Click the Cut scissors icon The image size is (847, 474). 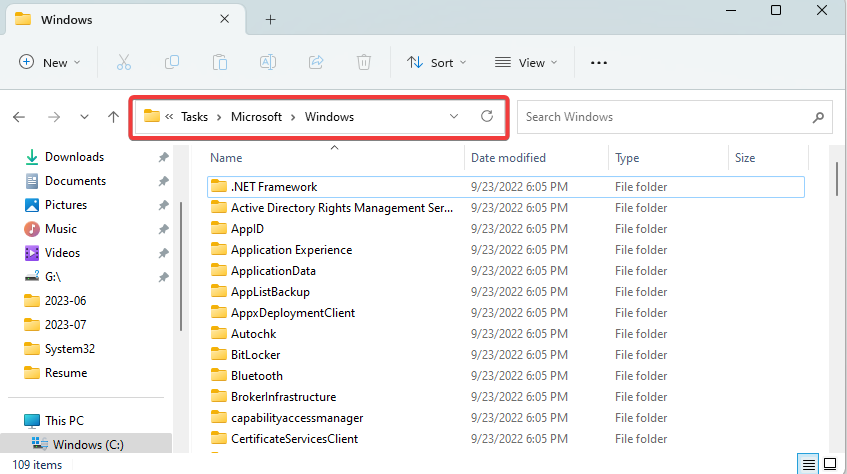tap(124, 63)
